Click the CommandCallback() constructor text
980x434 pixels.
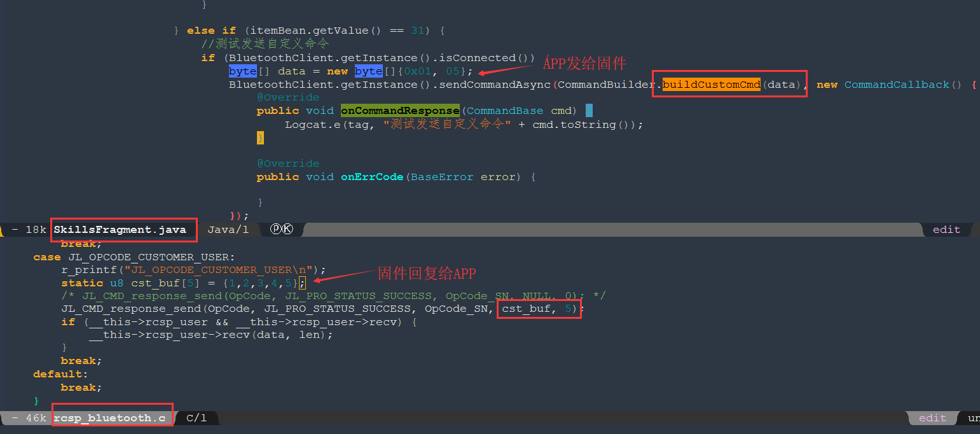(903, 85)
